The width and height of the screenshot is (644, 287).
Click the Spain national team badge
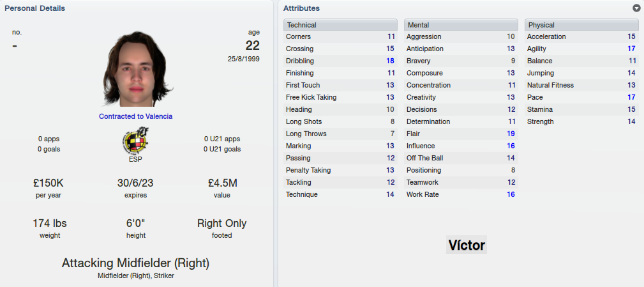click(135, 140)
